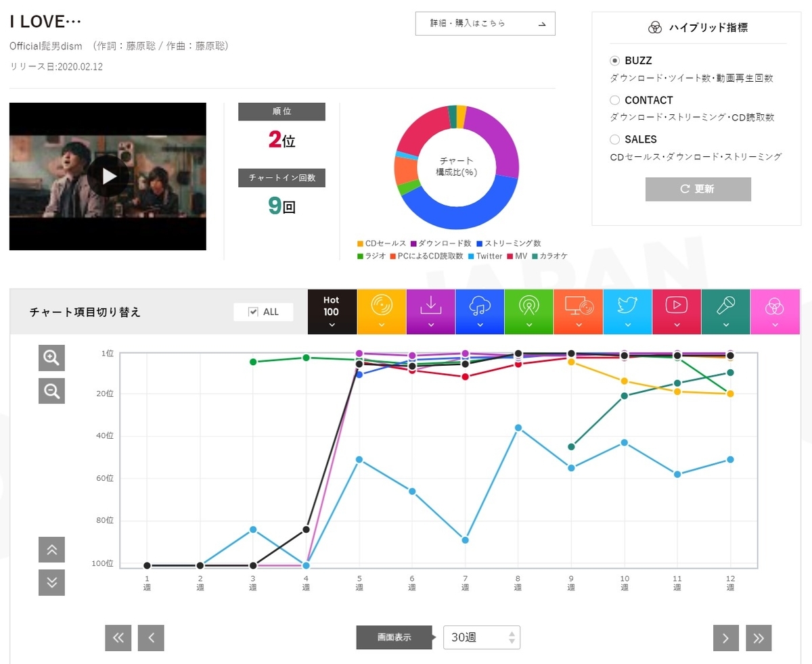The image size is (812, 664).
Task: Jump to first weeks with double-left arrow
Action: click(x=118, y=638)
